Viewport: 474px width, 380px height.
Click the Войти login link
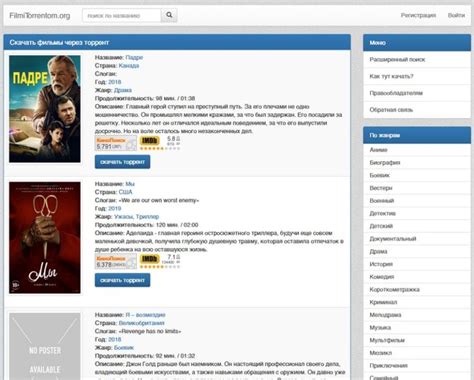[x=456, y=15]
